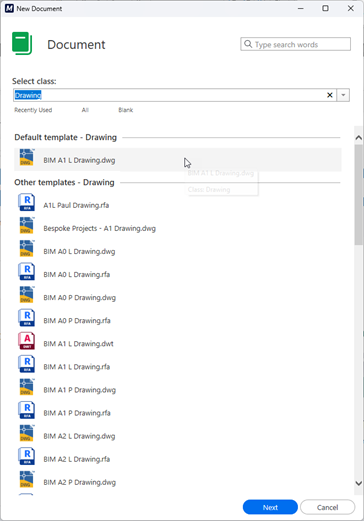Click the Revit icon beside BIM A0 P Drawing.rfa
This screenshot has width=364, height=521.
(x=27, y=318)
